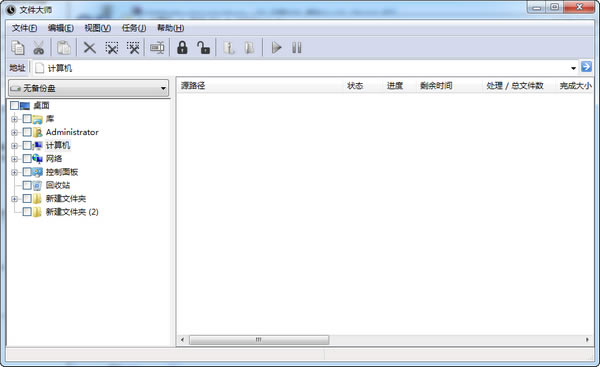Click the 处理 / 总文件数 column header
This screenshot has height=367, width=600.
[519, 85]
